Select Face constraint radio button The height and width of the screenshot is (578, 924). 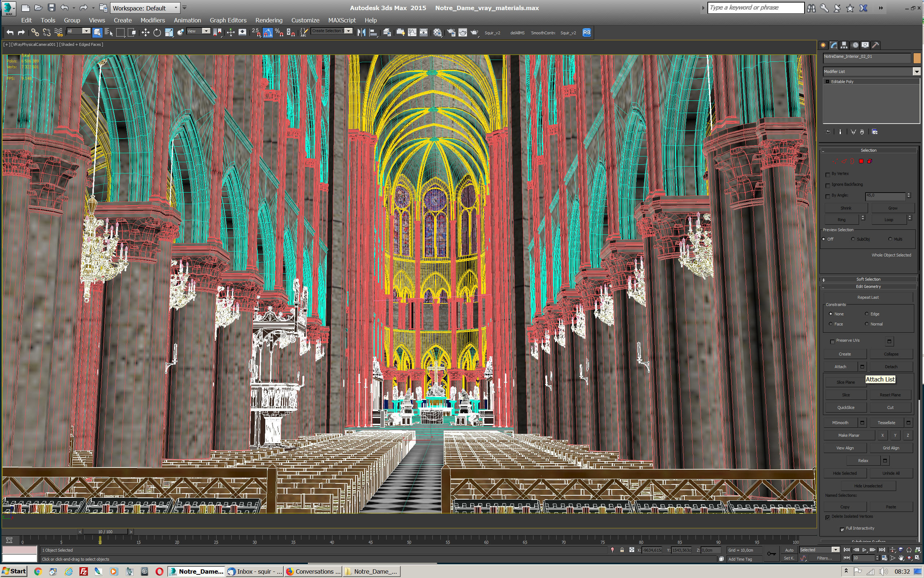point(831,324)
